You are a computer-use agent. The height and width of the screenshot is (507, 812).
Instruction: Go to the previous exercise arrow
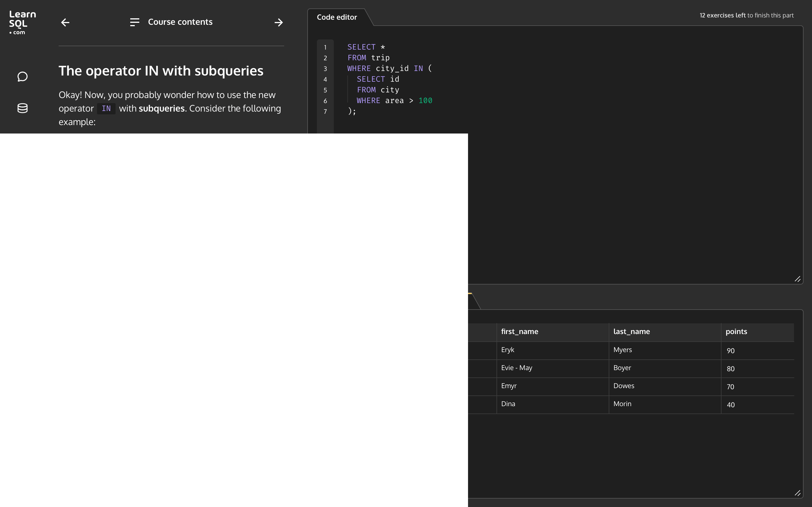(65, 23)
